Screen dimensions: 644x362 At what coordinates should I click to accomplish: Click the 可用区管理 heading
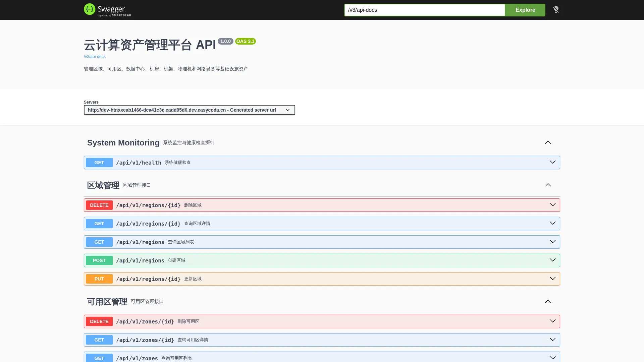click(x=107, y=302)
